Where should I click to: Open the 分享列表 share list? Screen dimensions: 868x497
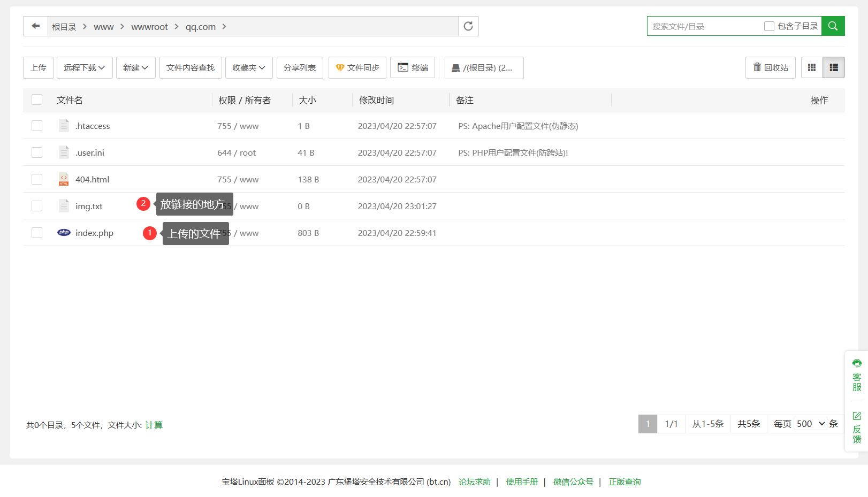pyautogui.click(x=300, y=67)
